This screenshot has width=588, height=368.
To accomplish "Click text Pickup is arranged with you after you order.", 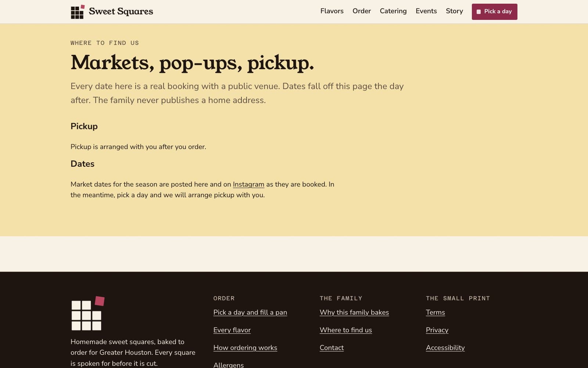I will pos(138,147).
